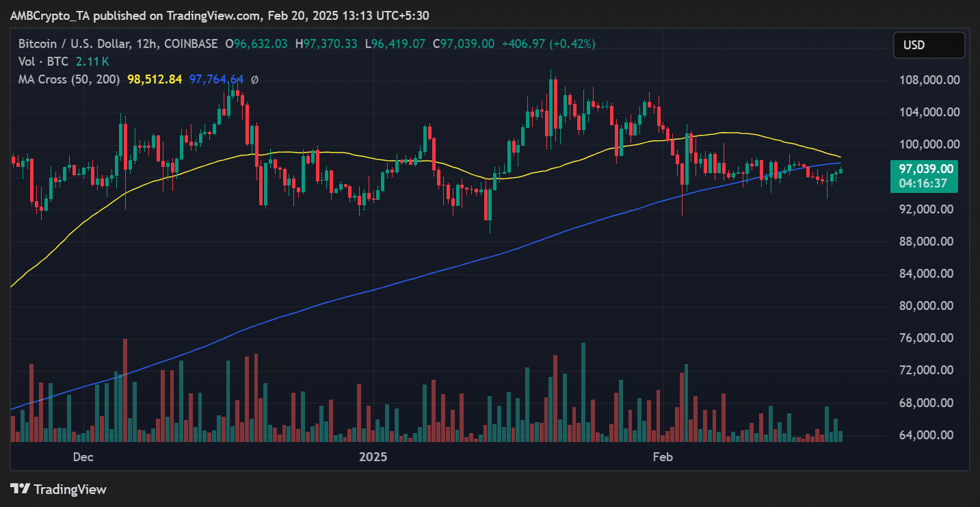980x507 pixels.
Task: Click the yellow 98,512.84 MA value
Action: [x=155, y=79]
